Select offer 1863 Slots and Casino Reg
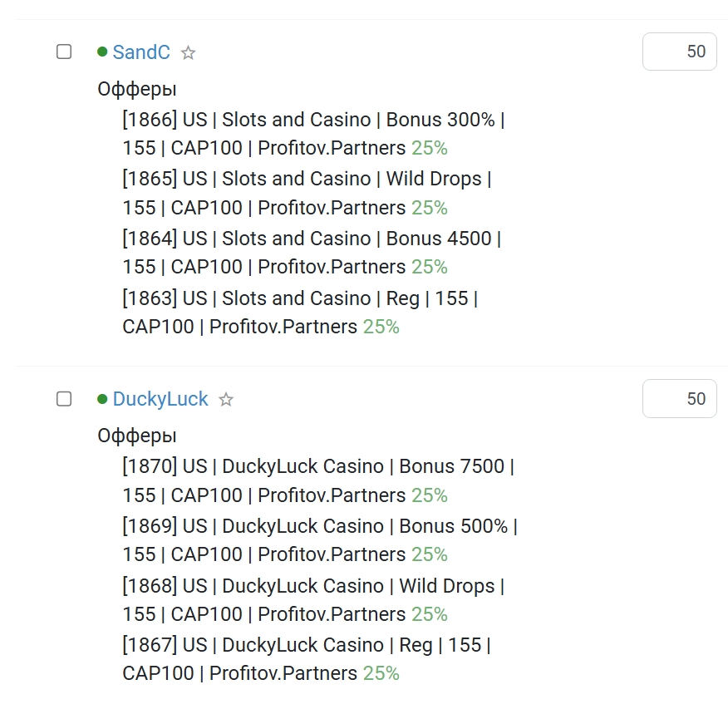728x714 pixels. [300, 313]
